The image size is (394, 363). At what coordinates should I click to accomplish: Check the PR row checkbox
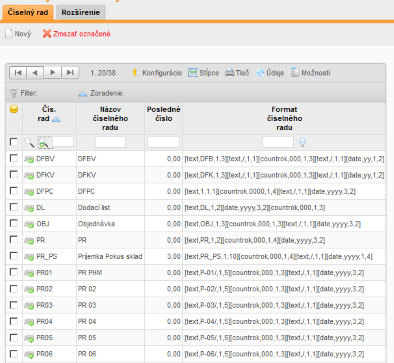(14, 239)
